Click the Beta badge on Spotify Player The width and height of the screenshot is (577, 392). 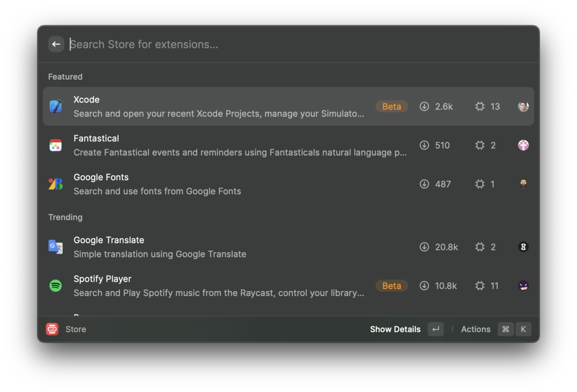point(391,286)
